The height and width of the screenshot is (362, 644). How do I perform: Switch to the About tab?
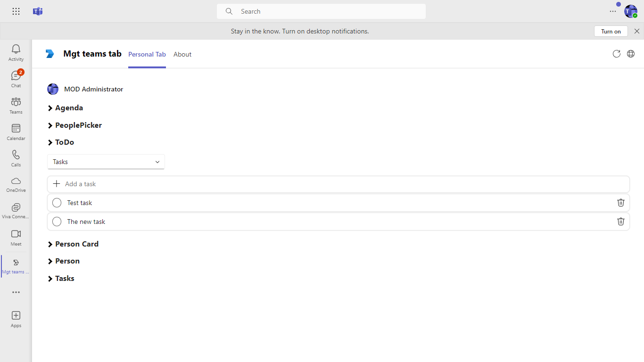182,54
